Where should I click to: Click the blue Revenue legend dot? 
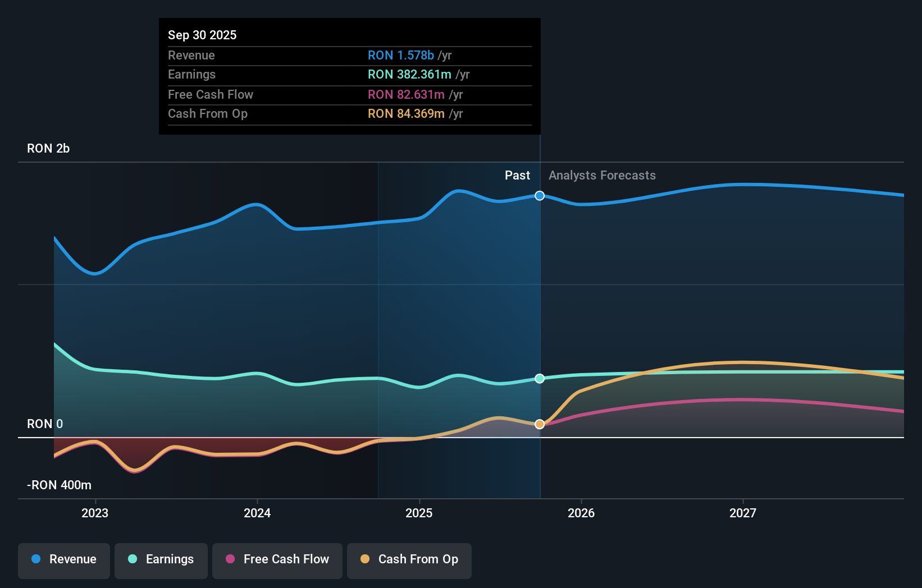[35, 559]
